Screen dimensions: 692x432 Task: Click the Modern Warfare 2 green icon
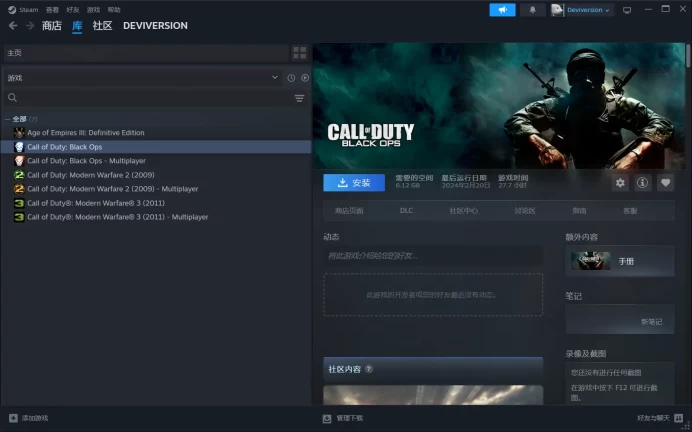19,175
